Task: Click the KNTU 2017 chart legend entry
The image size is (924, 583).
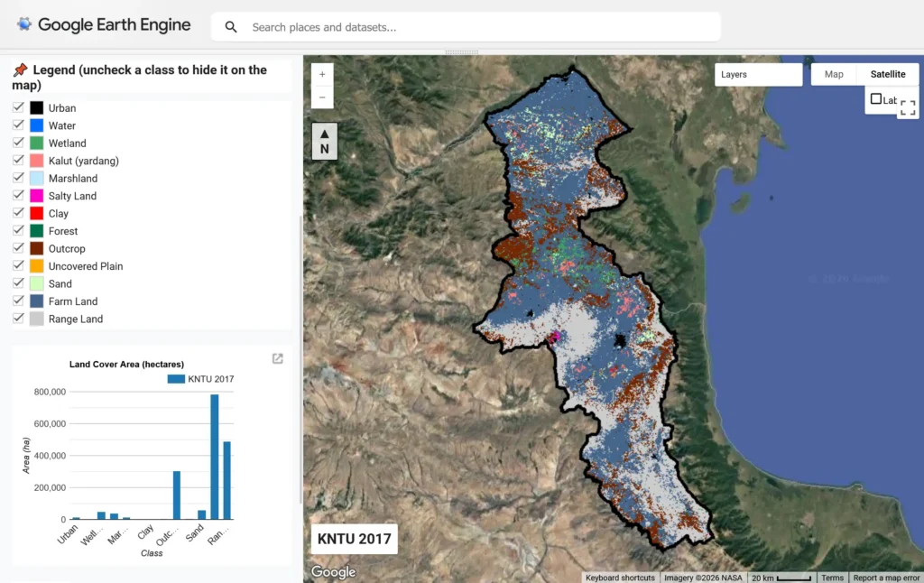Action: point(200,379)
